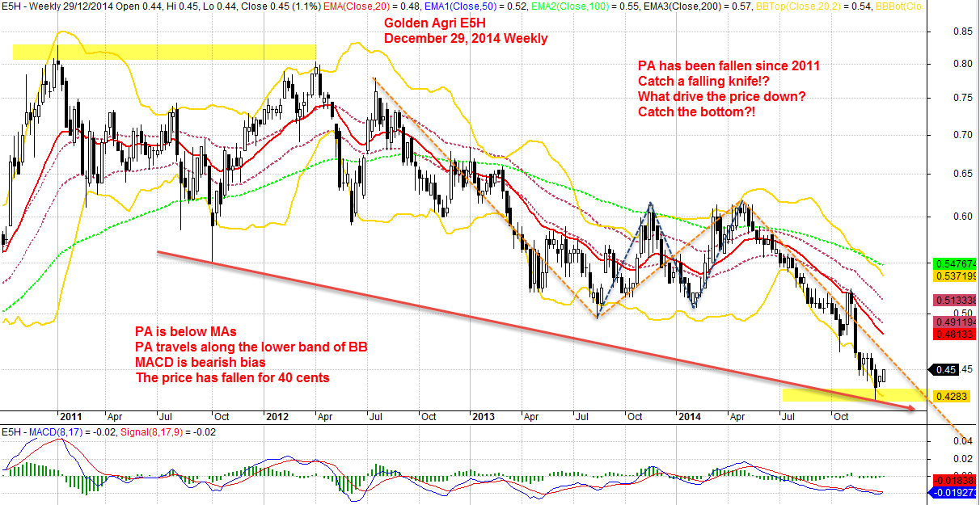Image resolution: width=980 pixels, height=505 pixels.
Task: Click the 2013 year label on time axis
Action: tap(483, 417)
